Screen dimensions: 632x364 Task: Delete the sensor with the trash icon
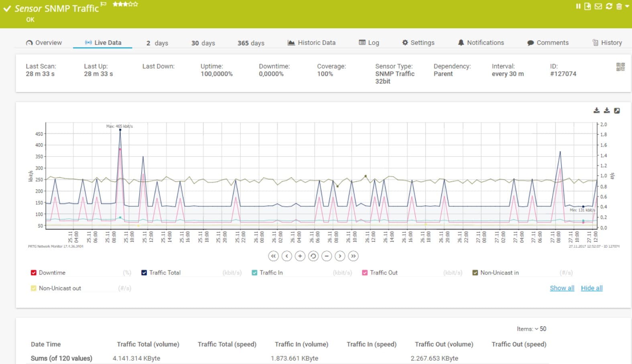point(619,6)
